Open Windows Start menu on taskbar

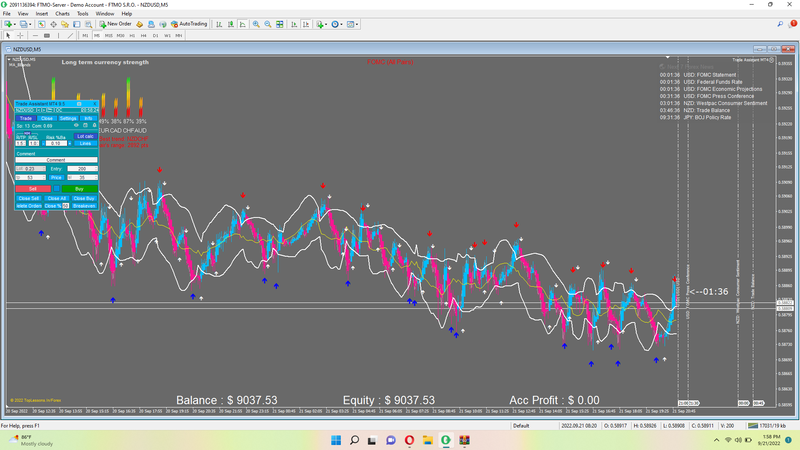click(x=335, y=440)
